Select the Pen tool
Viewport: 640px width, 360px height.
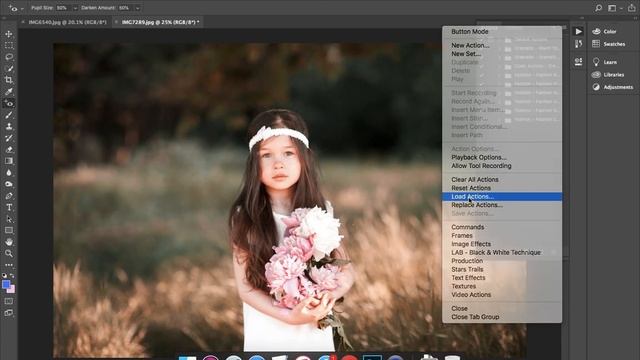pyautogui.click(x=9, y=196)
